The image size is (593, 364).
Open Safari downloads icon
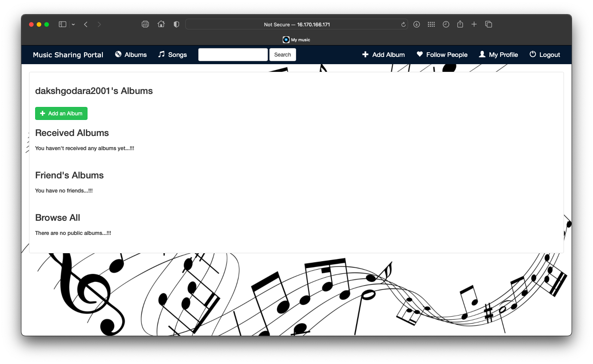point(416,24)
